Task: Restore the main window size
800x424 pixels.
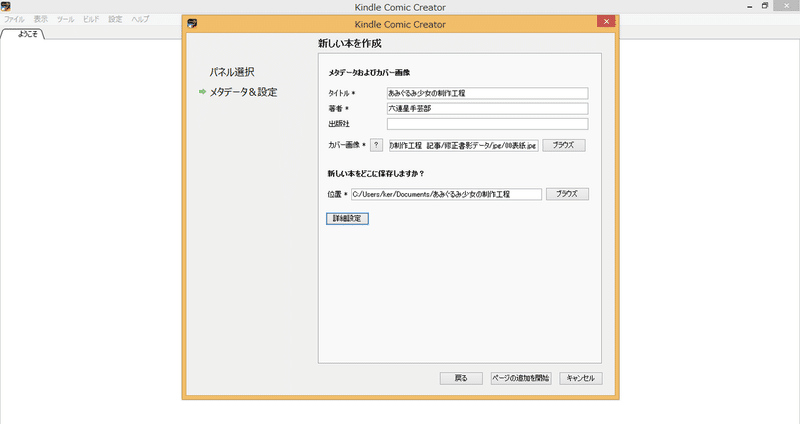Action: (x=765, y=6)
